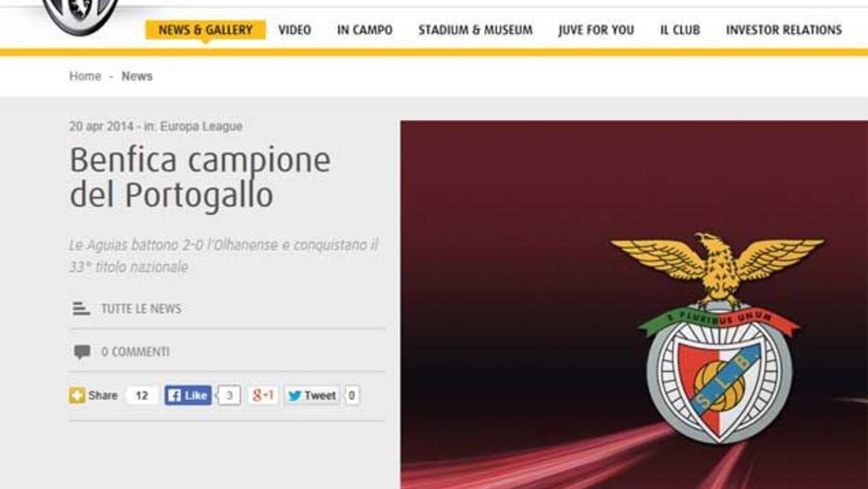Open the Il Club menu
This screenshot has width=868, height=489.
pos(680,30)
